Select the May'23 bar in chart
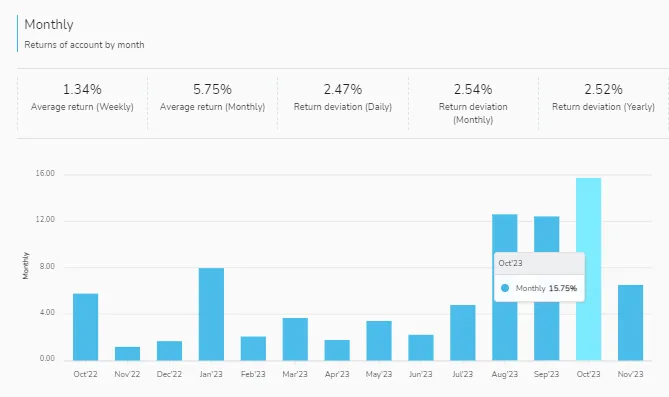This screenshot has width=669, height=397. 379,341
